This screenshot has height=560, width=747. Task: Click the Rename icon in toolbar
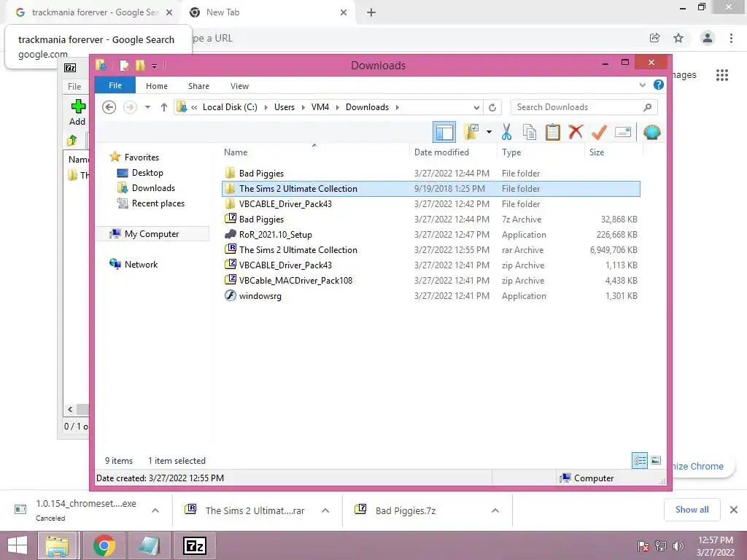[x=623, y=132]
